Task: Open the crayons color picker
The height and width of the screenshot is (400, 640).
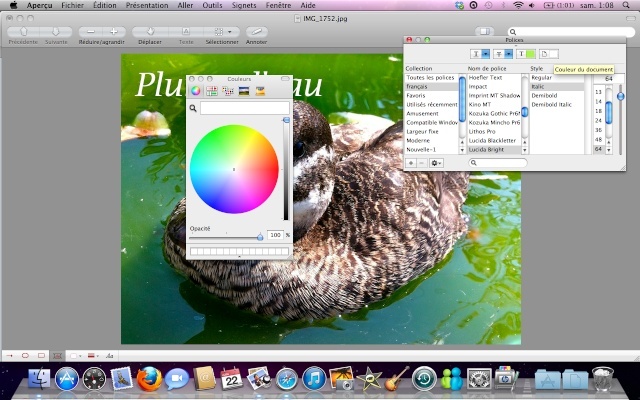Action: [x=260, y=91]
